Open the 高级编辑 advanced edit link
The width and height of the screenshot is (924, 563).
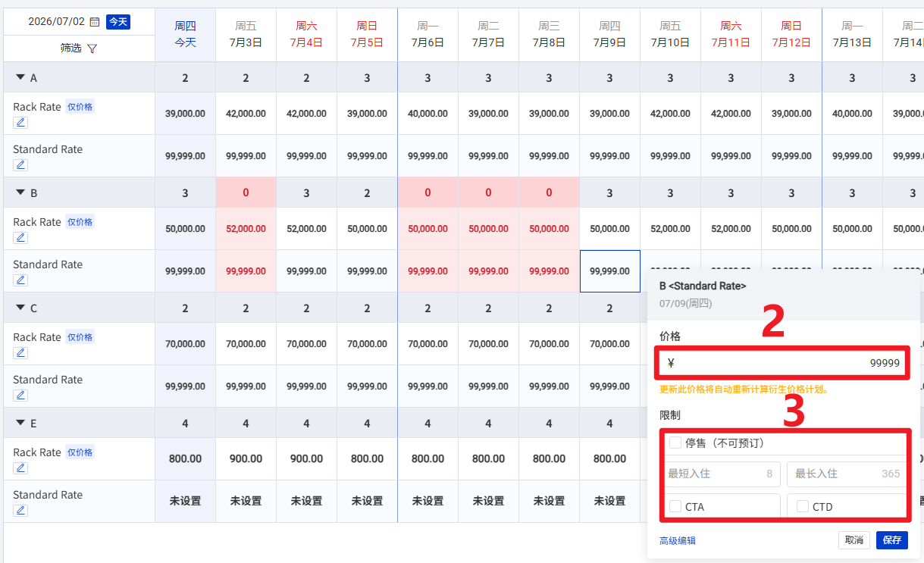[x=678, y=541]
